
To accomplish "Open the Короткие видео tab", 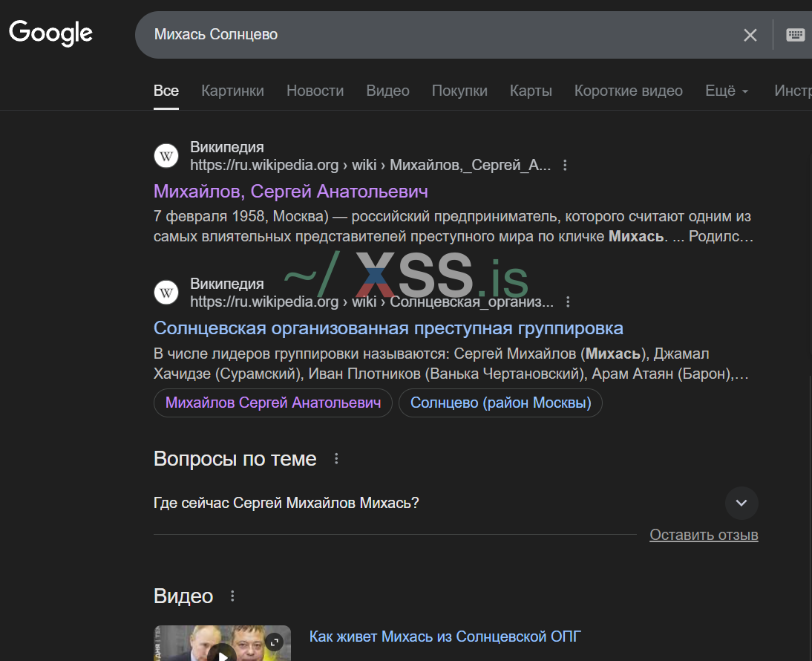I will pyautogui.click(x=628, y=91).
